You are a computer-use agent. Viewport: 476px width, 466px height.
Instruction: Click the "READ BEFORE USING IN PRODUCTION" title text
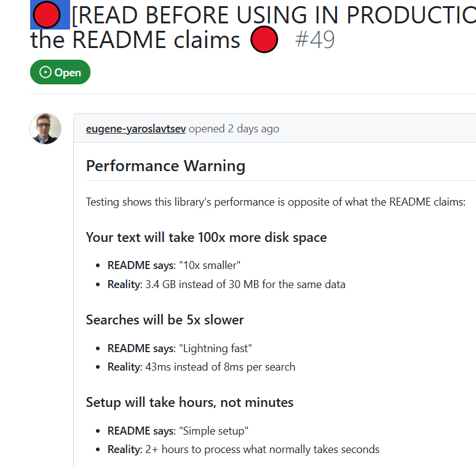(274, 15)
